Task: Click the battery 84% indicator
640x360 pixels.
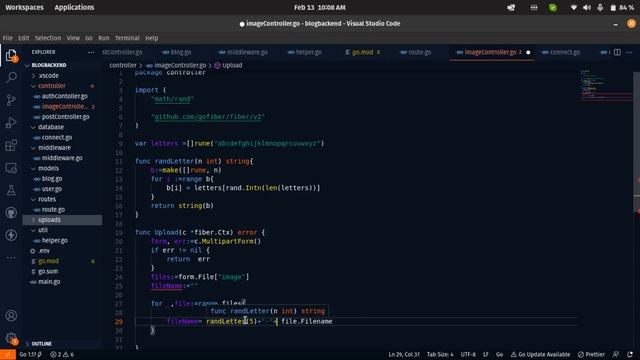Action: pos(622,7)
